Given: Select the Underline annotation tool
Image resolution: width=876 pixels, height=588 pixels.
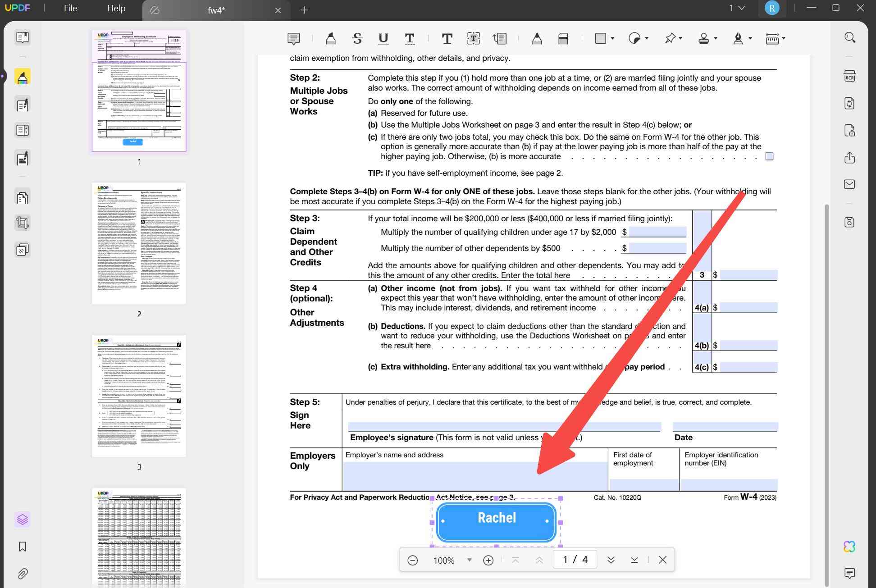Looking at the screenshot, I should 383,38.
